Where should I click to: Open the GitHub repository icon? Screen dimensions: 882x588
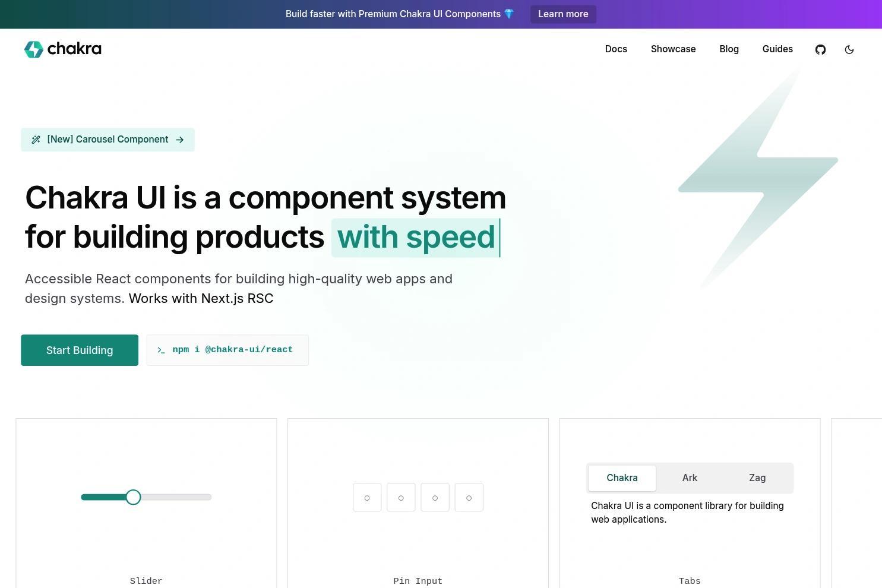(x=820, y=49)
